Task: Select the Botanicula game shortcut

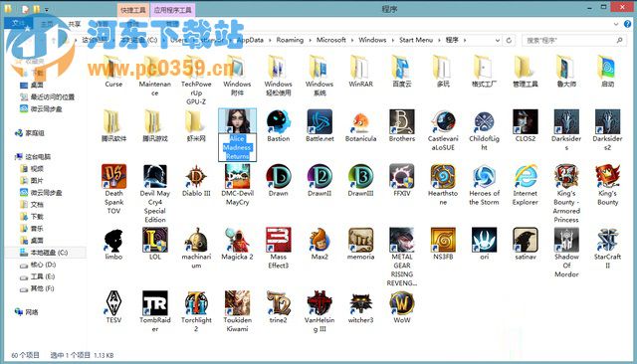Action: point(360,121)
